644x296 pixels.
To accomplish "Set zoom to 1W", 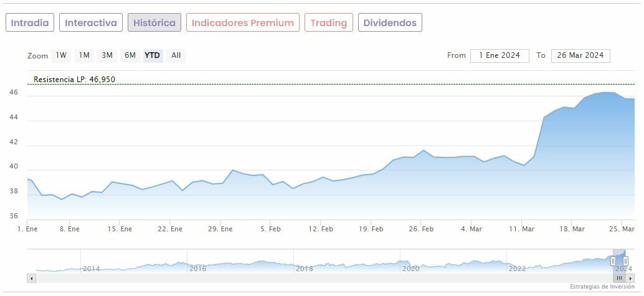I will coord(61,55).
